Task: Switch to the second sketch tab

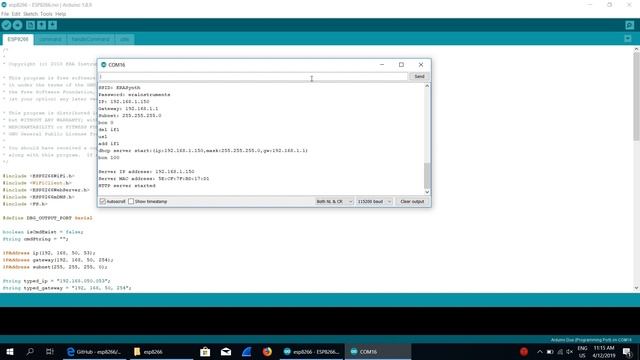Action: click(50, 39)
